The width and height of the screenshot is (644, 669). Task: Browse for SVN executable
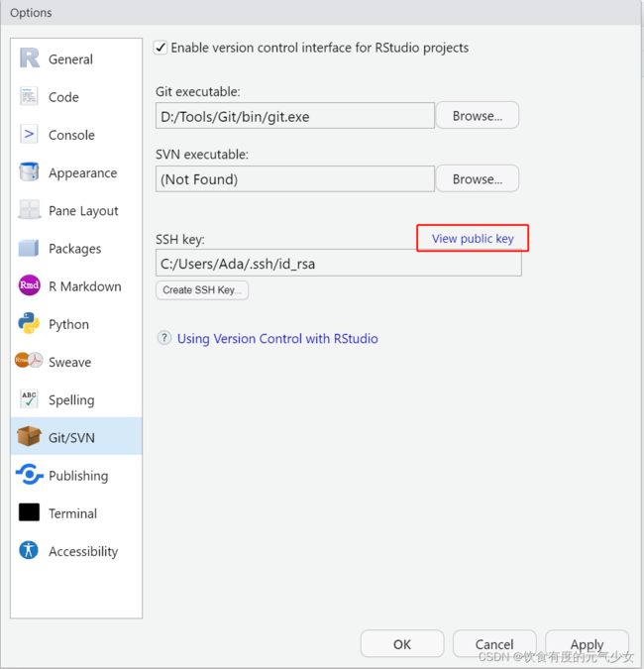click(x=478, y=178)
